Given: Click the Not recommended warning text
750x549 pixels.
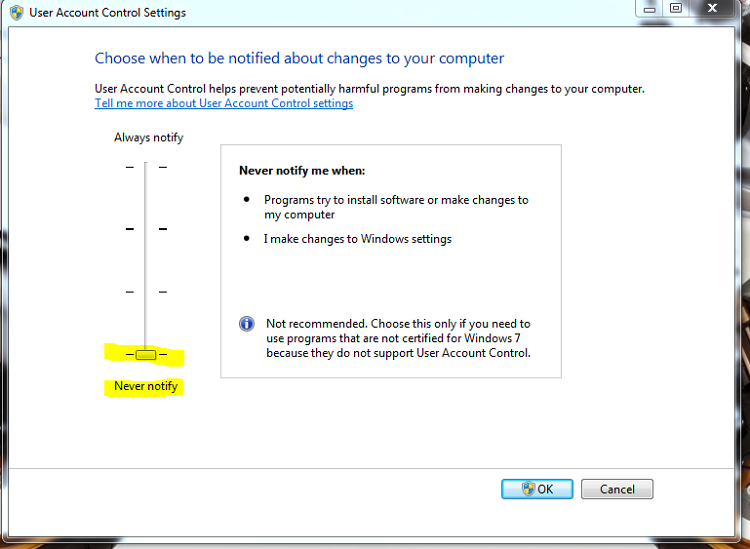Looking at the screenshot, I should pyautogui.click(x=397, y=338).
